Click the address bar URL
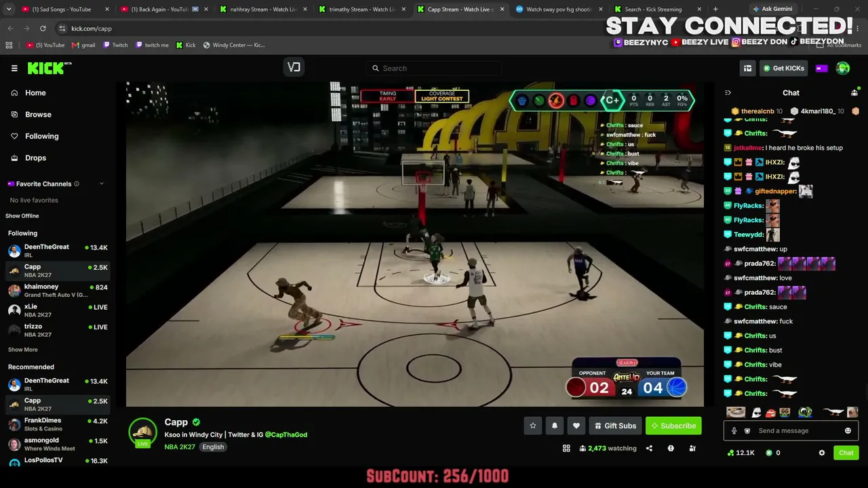 (x=92, y=28)
